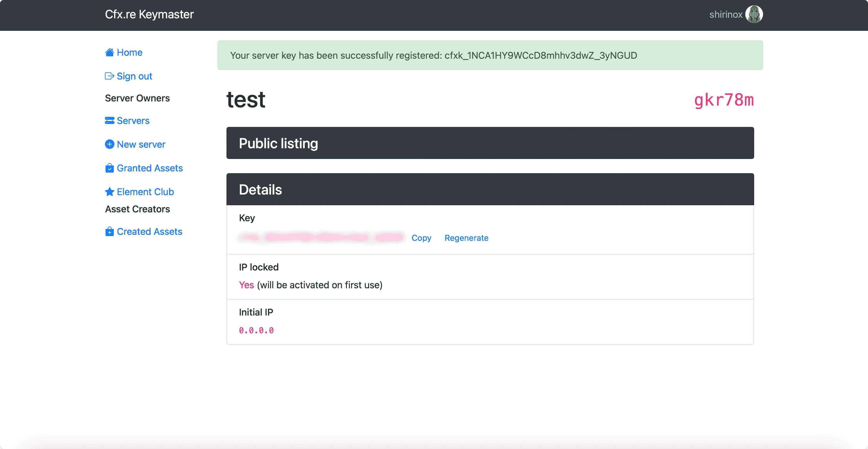Click the blurred key value field
Screen dimensions: 868x449
click(x=322, y=237)
